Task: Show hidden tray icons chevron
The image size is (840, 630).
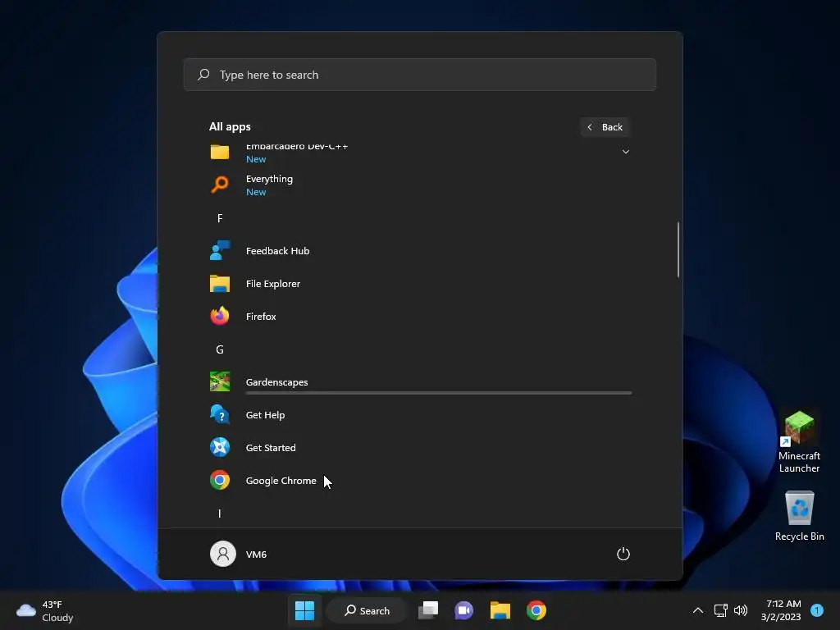Action: (698, 610)
